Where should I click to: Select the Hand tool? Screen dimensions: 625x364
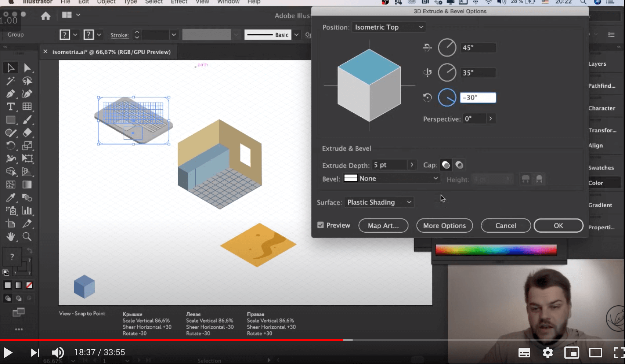tap(11, 237)
